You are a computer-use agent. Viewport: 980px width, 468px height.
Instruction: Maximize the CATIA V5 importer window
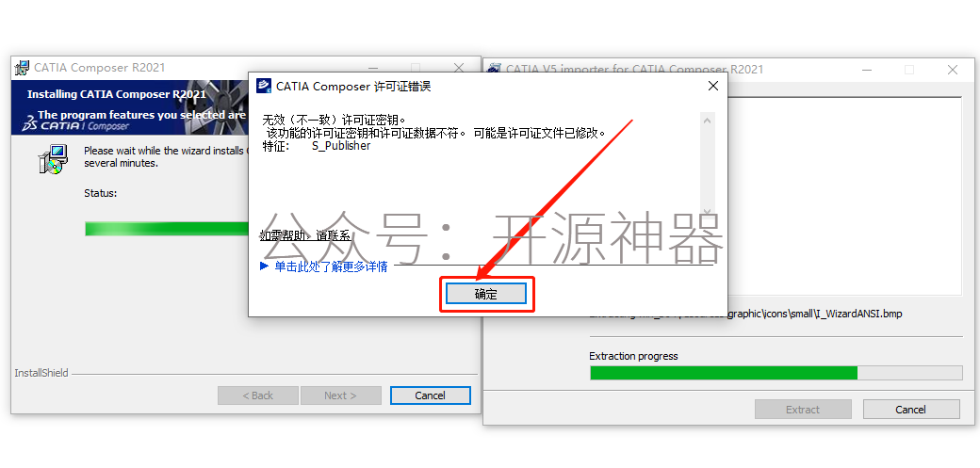909,70
